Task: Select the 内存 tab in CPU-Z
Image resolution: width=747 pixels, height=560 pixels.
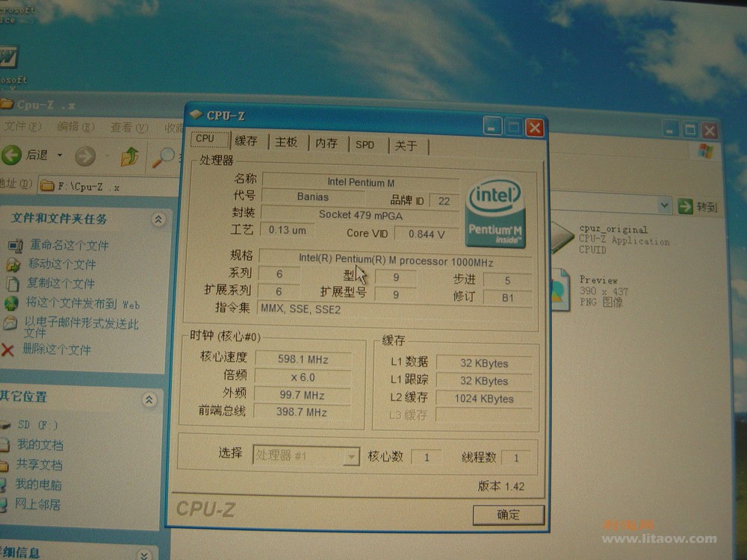Action: (x=326, y=143)
